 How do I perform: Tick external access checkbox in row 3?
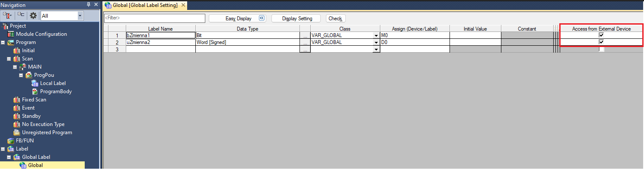pyautogui.click(x=601, y=50)
